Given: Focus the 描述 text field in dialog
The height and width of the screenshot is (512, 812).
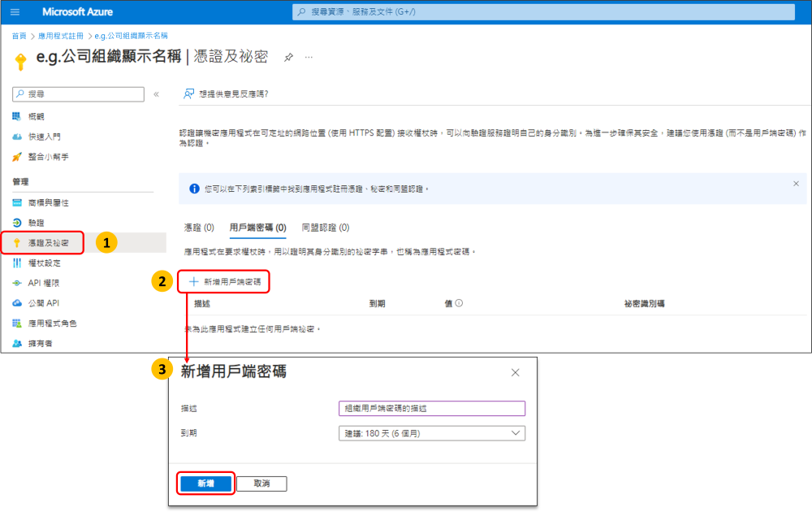Looking at the screenshot, I should click(x=432, y=408).
